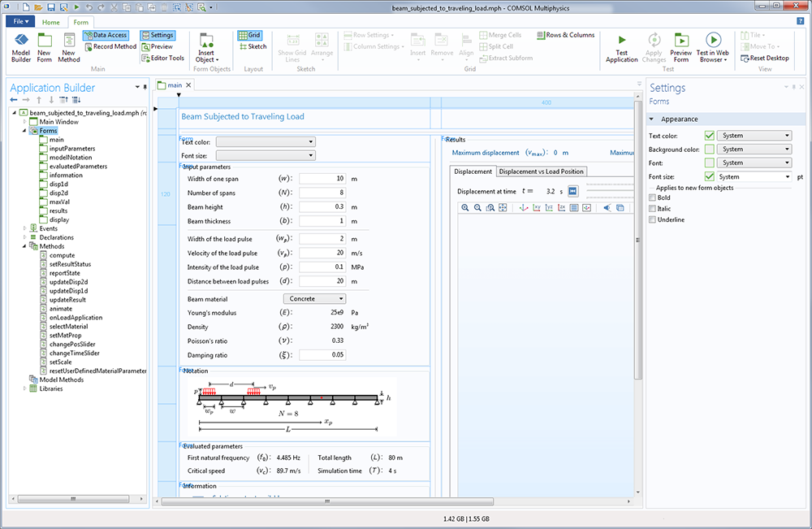
Task: Click the New Method icon
Action: 68,47
